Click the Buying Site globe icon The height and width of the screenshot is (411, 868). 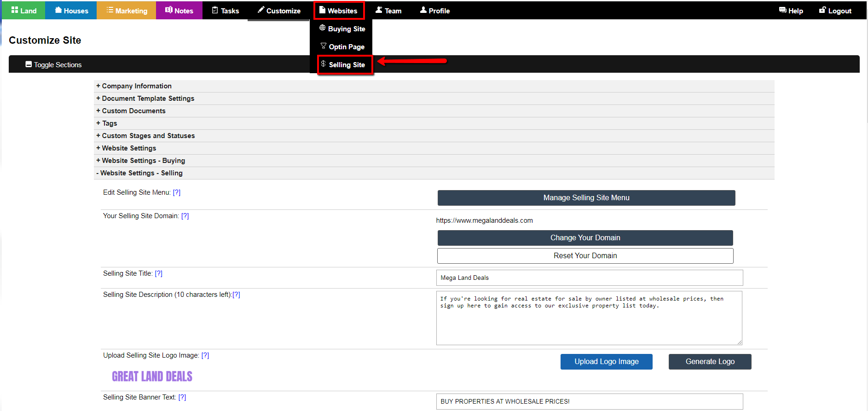[x=322, y=28]
